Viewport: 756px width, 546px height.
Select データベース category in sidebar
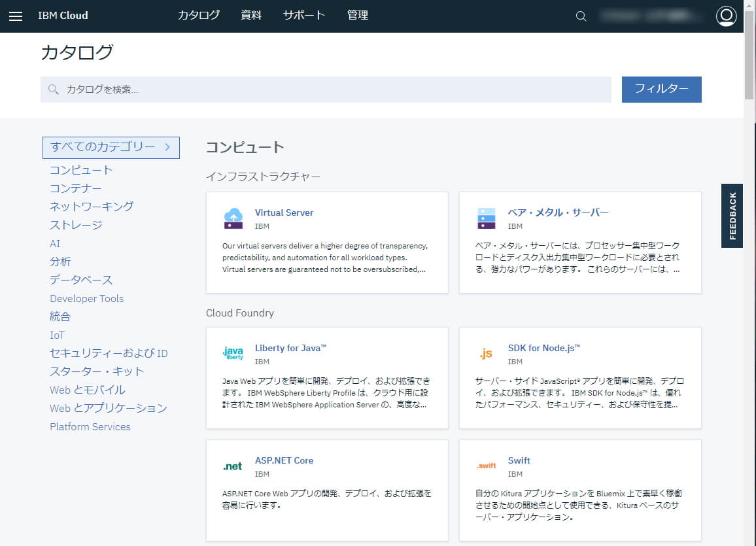(x=81, y=280)
